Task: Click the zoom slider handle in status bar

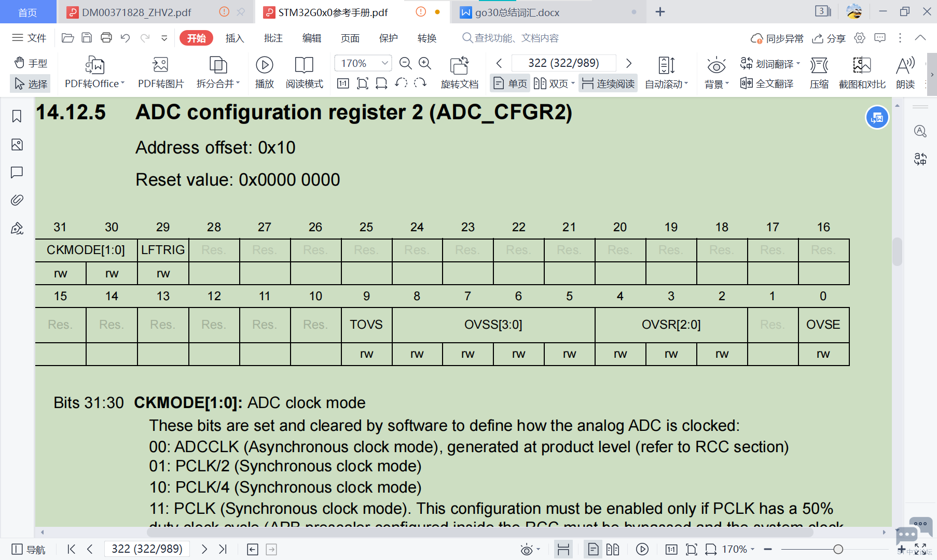Action: 838,549
